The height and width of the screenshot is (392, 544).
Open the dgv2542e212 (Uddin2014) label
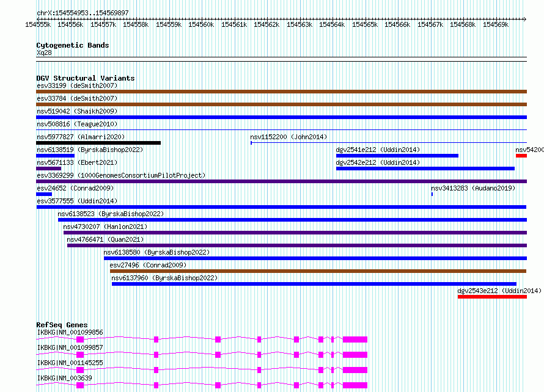(x=378, y=162)
